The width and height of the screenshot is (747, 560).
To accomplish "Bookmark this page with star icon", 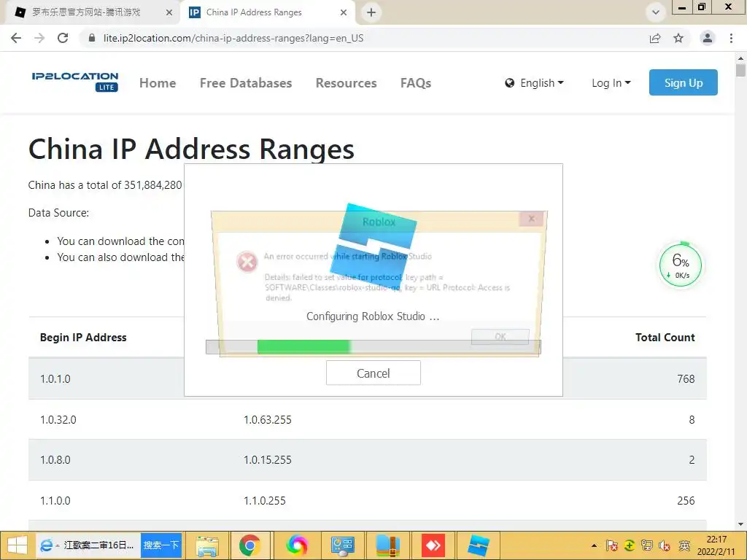I will 678,38.
